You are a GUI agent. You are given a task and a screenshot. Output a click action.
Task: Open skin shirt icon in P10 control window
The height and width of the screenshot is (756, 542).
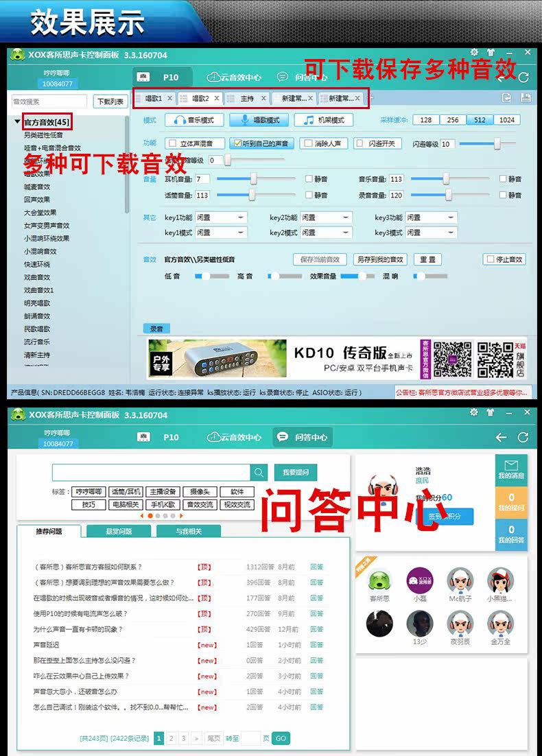pyautogui.click(x=491, y=52)
